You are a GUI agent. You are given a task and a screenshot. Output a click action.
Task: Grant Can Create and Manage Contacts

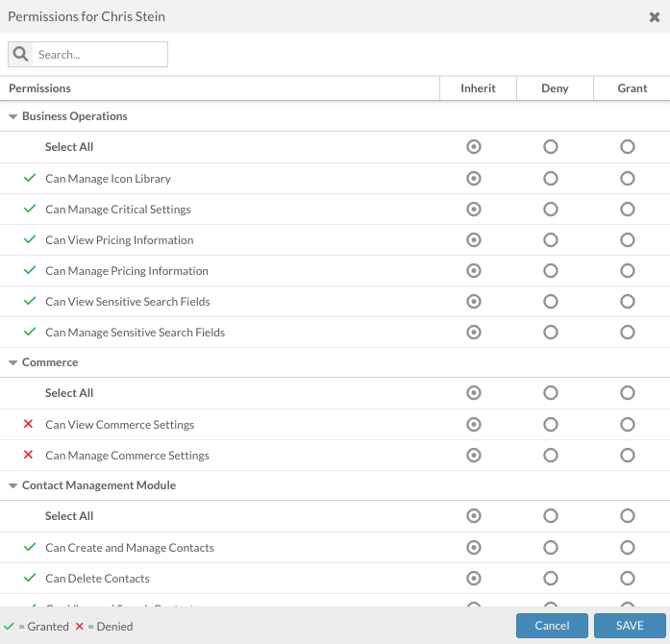coord(628,548)
